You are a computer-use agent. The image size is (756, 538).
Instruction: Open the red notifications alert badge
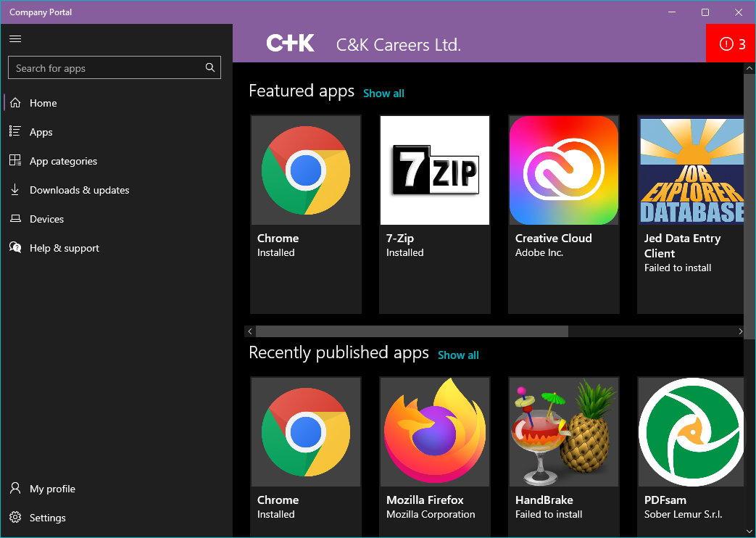click(731, 44)
